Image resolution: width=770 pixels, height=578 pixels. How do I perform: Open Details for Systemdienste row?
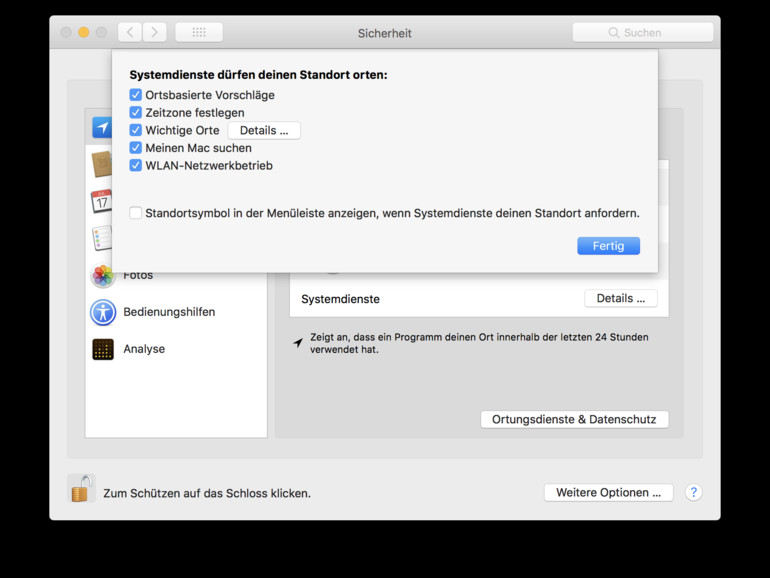(x=621, y=299)
